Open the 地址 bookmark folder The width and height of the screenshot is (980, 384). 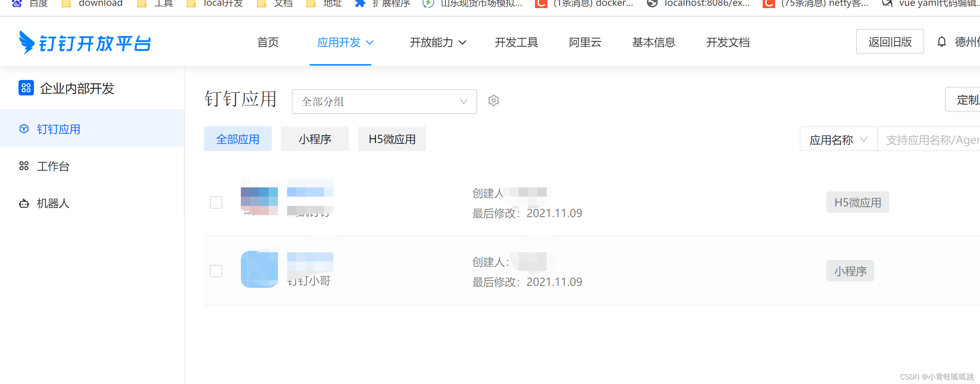coord(324,4)
